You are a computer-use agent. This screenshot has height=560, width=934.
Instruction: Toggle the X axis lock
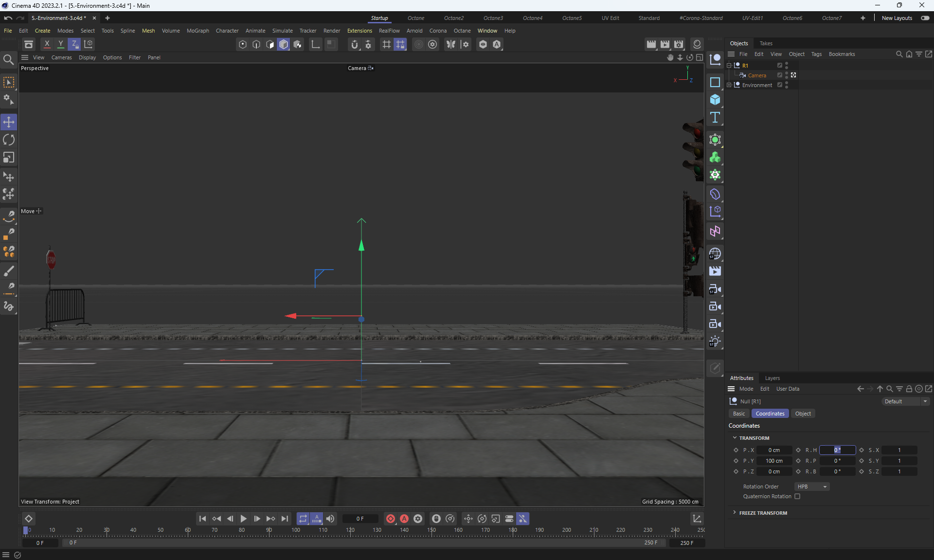[47, 44]
